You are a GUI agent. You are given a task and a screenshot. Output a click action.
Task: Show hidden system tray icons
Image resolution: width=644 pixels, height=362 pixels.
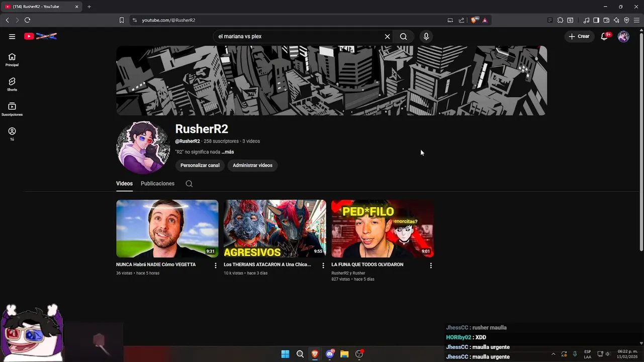click(x=553, y=354)
